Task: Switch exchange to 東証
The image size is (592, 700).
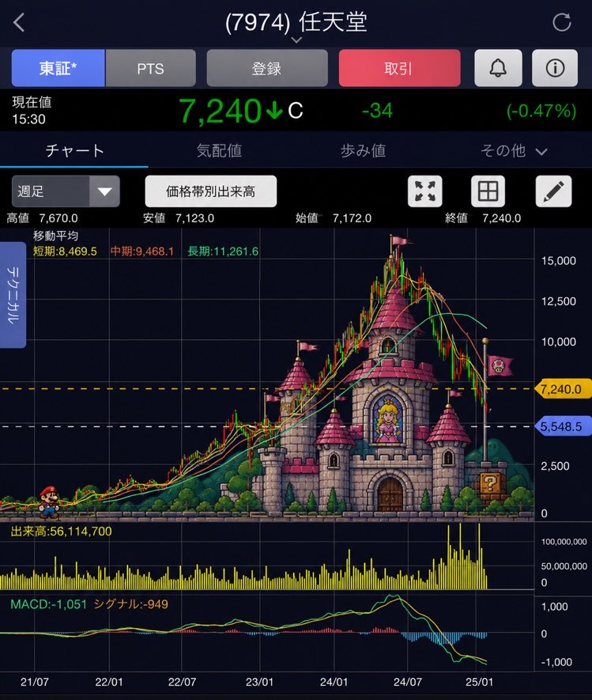Action: tap(58, 68)
